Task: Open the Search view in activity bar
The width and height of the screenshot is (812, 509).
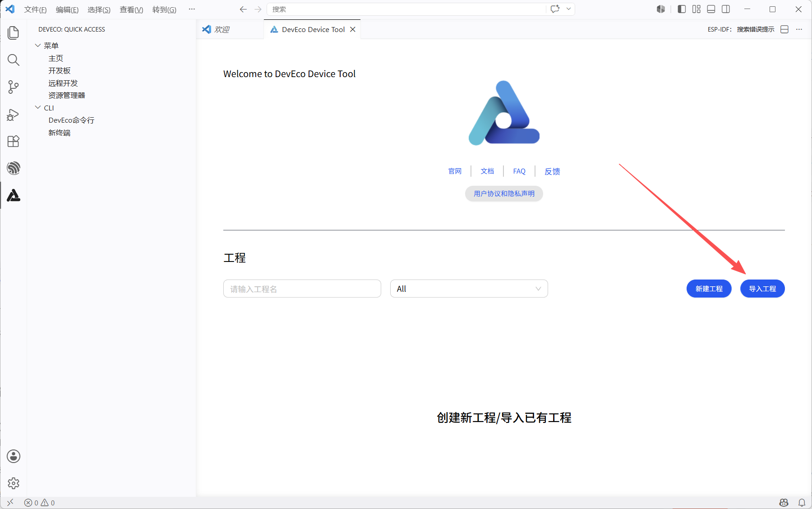Action: (x=14, y=60)
